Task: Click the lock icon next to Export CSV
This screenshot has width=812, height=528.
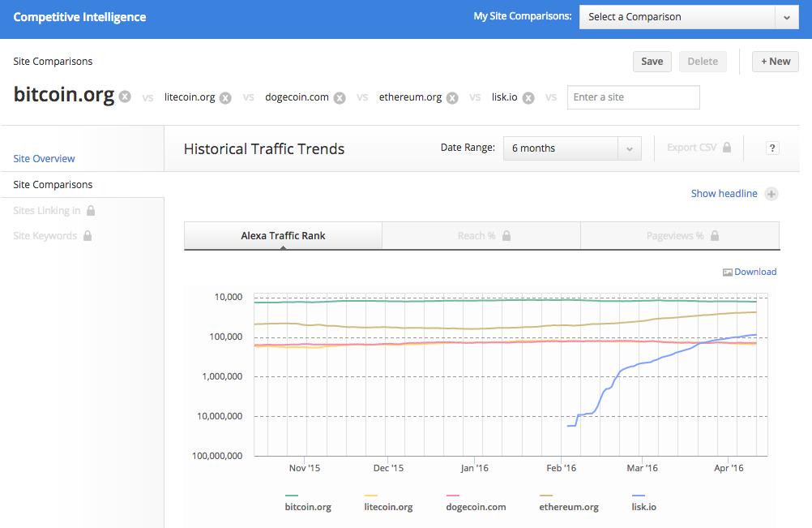Action: tap(727, 147)
